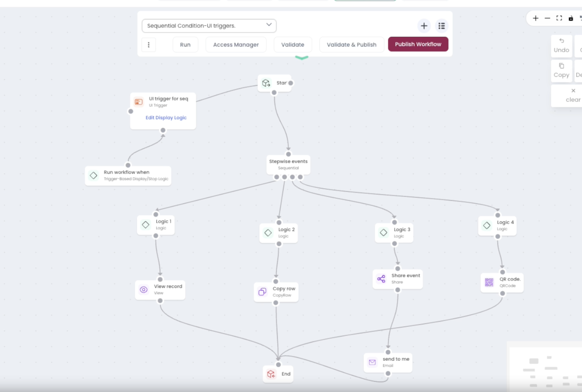The image size is (582, 392).
Task: Expand the green chevron below the toolbar
Action: (x=302, y=58)
